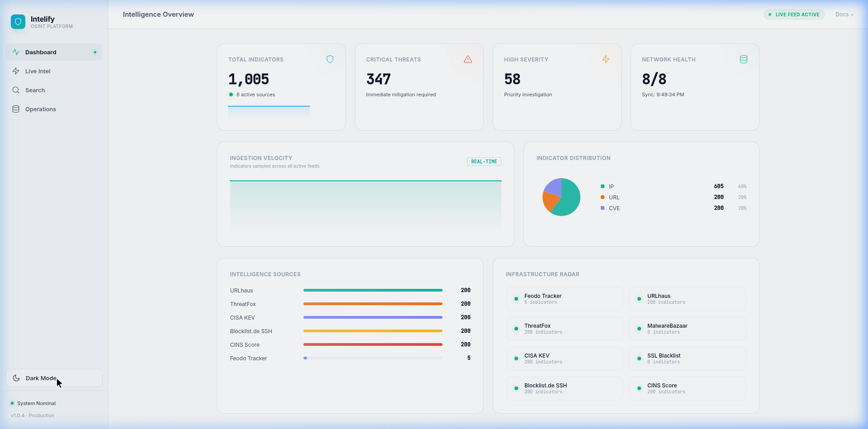Expand the MalwareBazaar radar entry
This screenshot has height=429, width=868.
(x=687, y=328)
